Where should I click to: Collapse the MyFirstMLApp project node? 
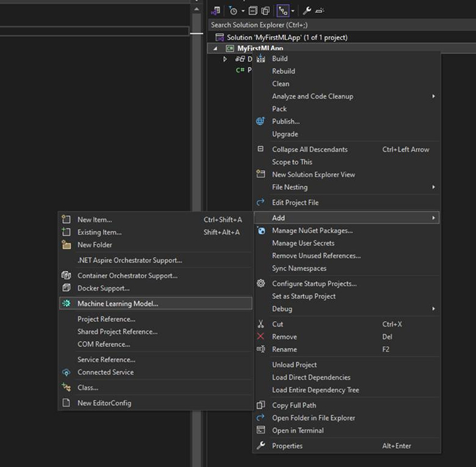point(216,48)
